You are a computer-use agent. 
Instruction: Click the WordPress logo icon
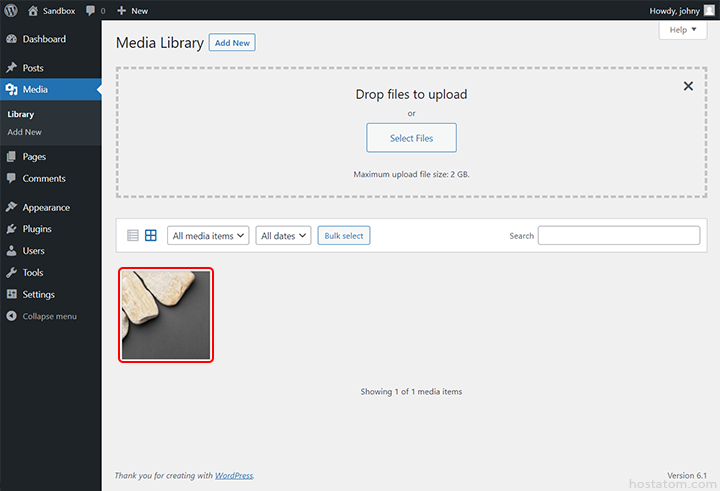coord(10,10)
